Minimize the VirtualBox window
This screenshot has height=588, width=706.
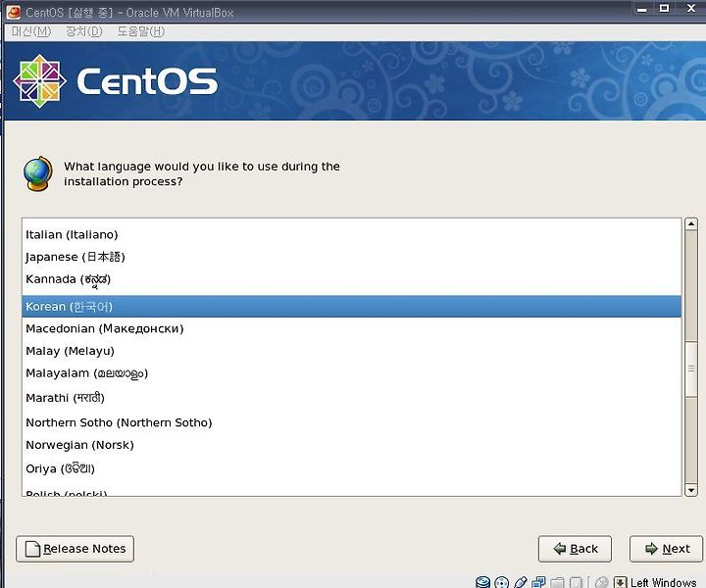(642, 9)
